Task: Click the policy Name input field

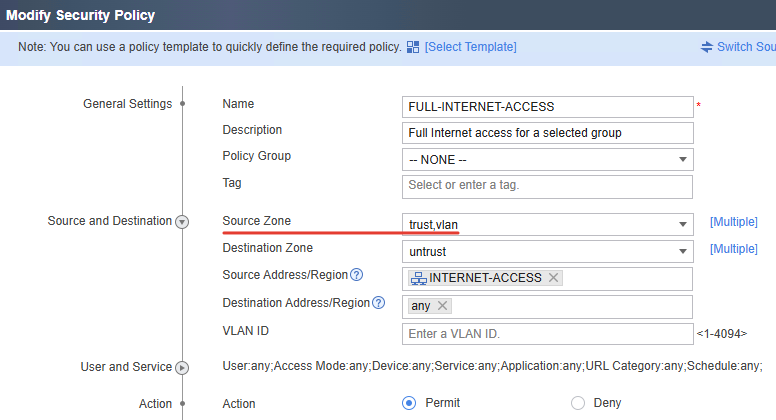Action: click(x=547, y=107)
